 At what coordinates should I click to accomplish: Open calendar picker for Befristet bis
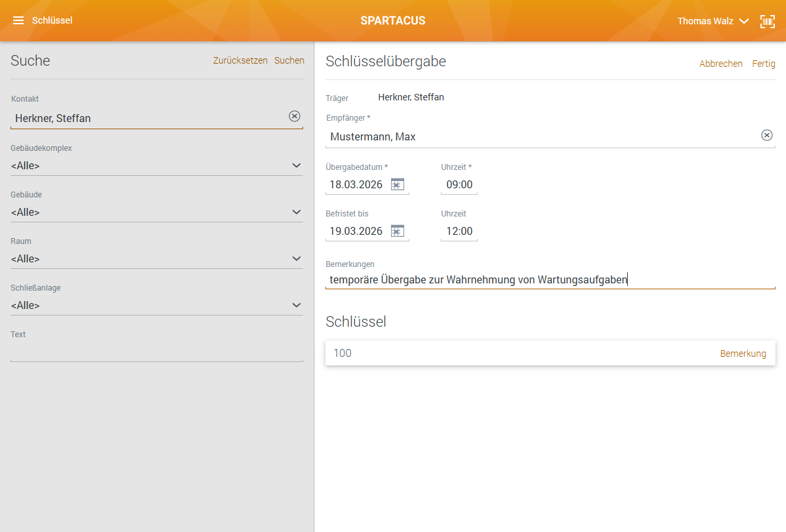398,231
